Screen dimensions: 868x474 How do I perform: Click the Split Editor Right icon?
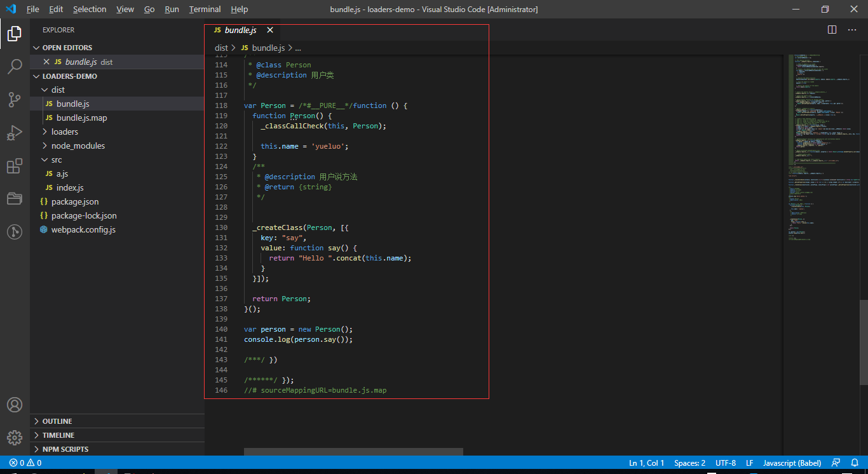[832, 30]
